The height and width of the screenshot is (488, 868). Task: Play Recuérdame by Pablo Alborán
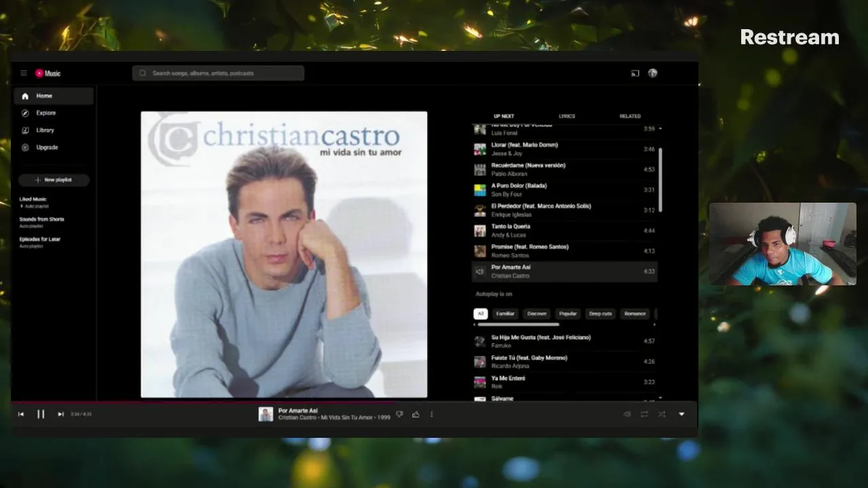[x=564, y=169]
